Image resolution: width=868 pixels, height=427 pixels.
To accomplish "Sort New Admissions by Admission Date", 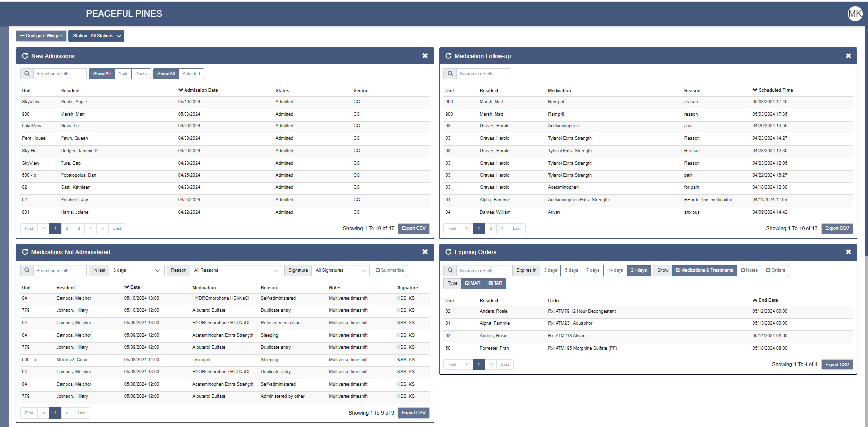I will tap(198, 90).
